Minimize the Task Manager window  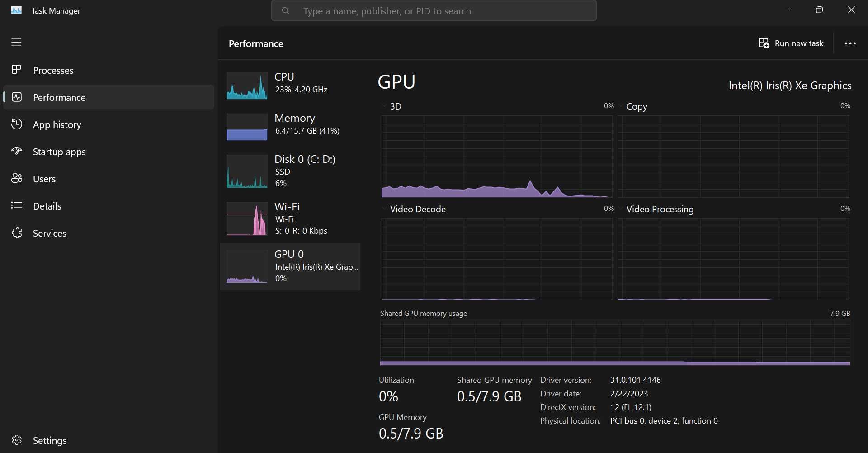tap(788, 10)
